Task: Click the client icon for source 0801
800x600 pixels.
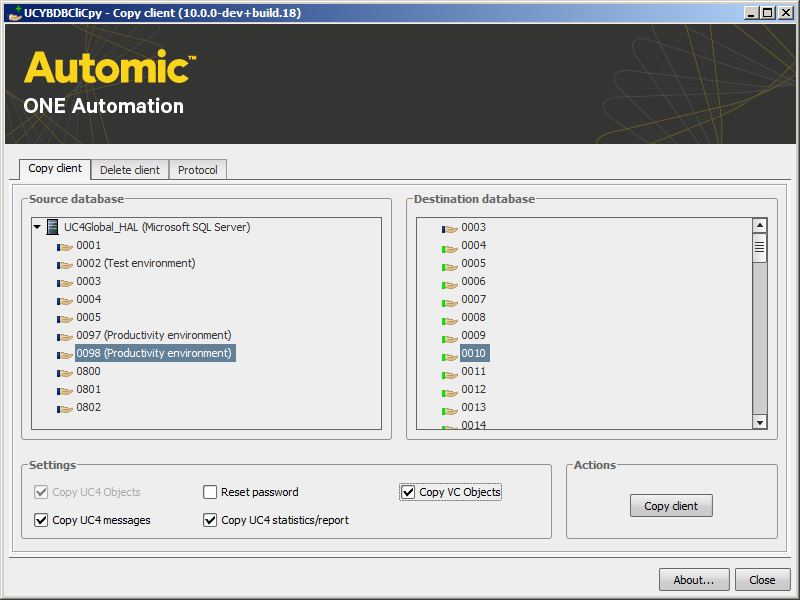Action: pyautogui.click(x=65, y=391)
